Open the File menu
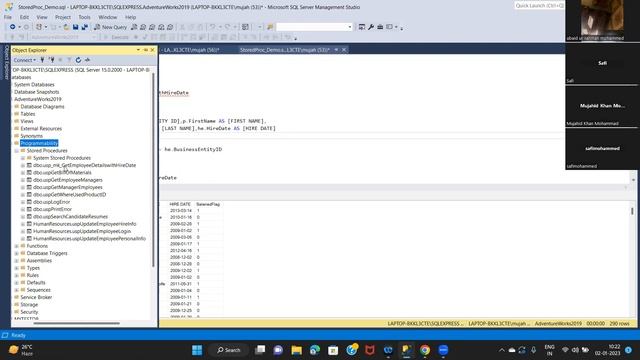Screen dimensions: 640x360 [x=8, y=17]
